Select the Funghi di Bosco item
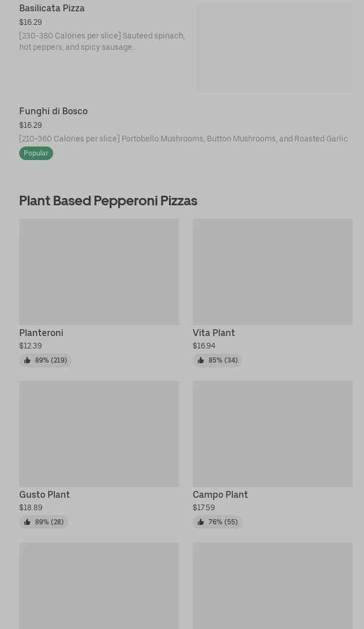Image resolution: width=364 pixels, height=629 pixels. point(54,111)
